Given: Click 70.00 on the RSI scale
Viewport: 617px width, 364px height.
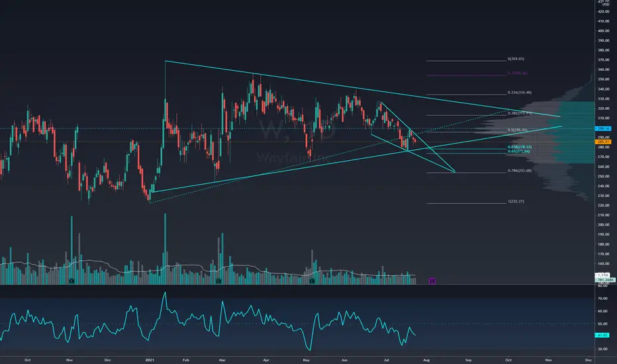Looking at the screenshot, I should pyautogui.click(x=602, y=298).
